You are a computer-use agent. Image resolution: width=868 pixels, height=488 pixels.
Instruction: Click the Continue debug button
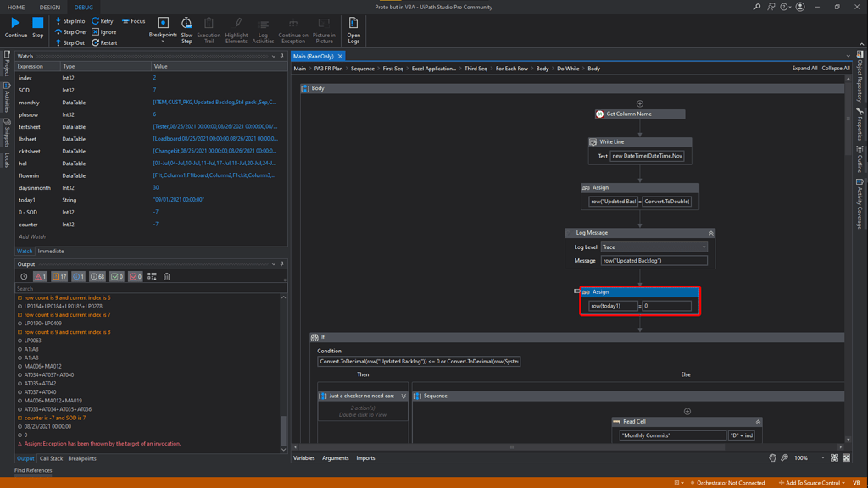tap(15, 27)
